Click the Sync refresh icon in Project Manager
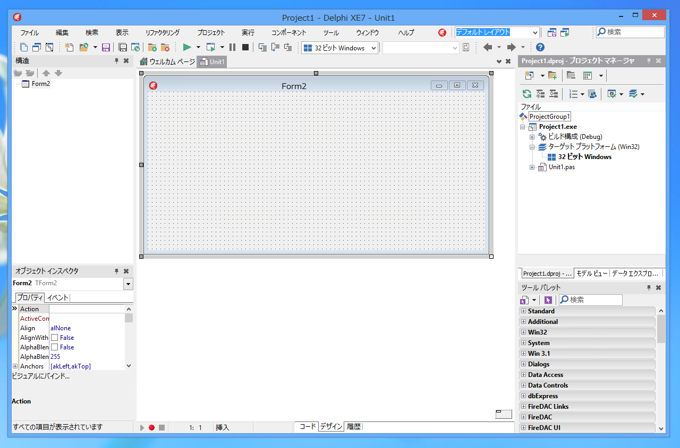Viewport: 680px width, 448px height. [527, 94]
